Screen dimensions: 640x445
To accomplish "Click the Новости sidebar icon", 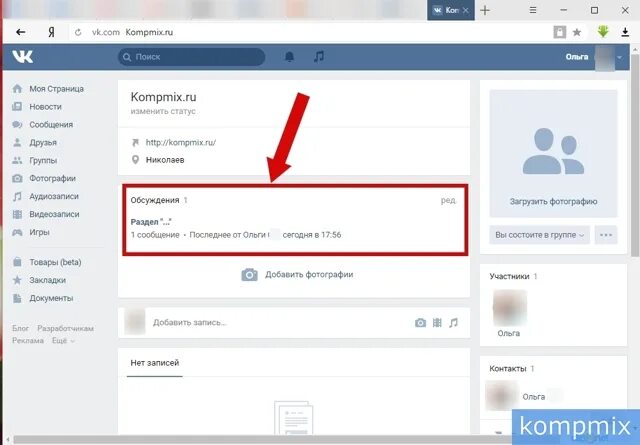I will (x=17, y=107).
